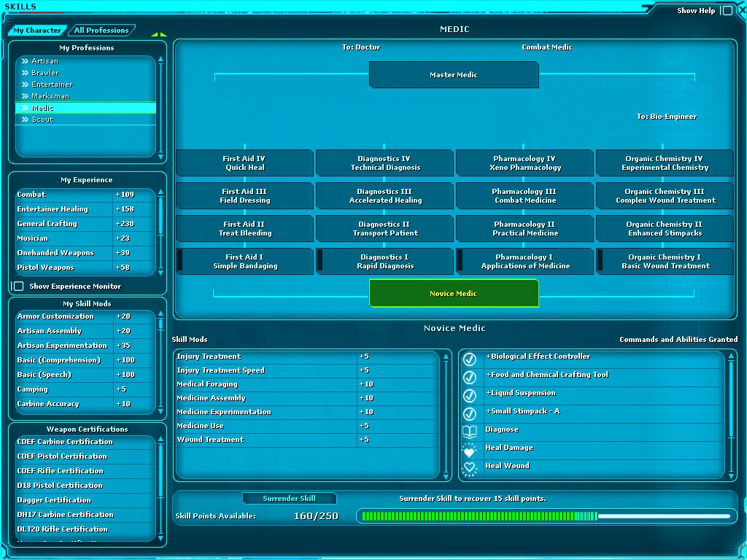
Task: Switch to My Character tab
Action: tap(37, 31)
